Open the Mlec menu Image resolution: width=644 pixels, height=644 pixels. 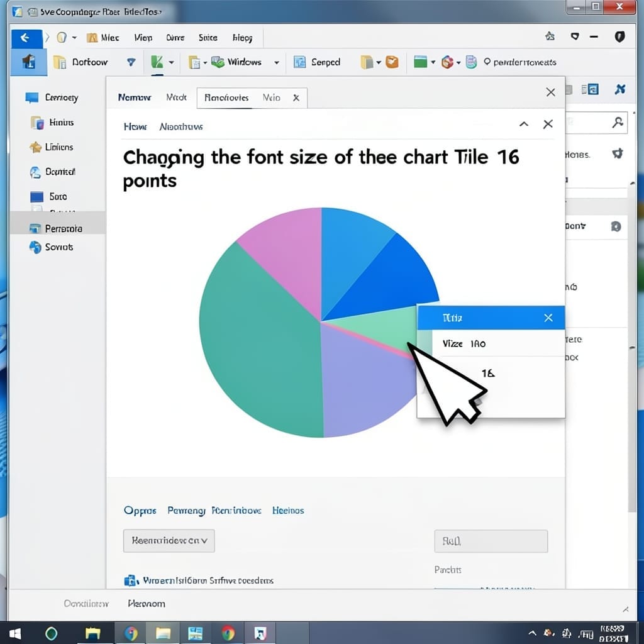(109, 38)
